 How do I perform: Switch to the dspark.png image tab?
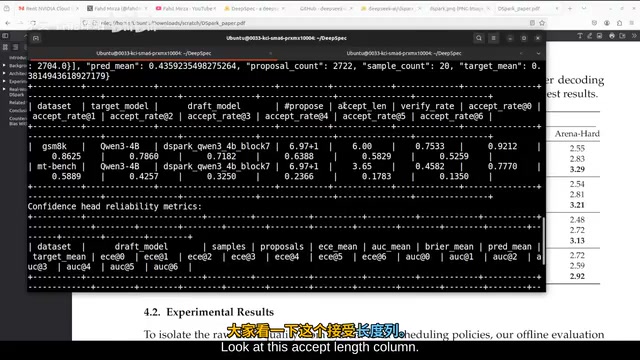pos(458,8)
